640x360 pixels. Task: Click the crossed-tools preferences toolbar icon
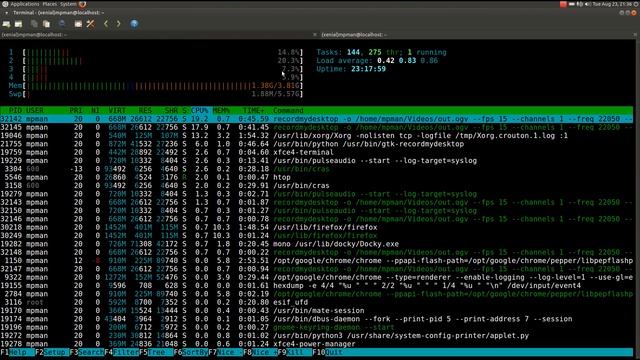91,24
